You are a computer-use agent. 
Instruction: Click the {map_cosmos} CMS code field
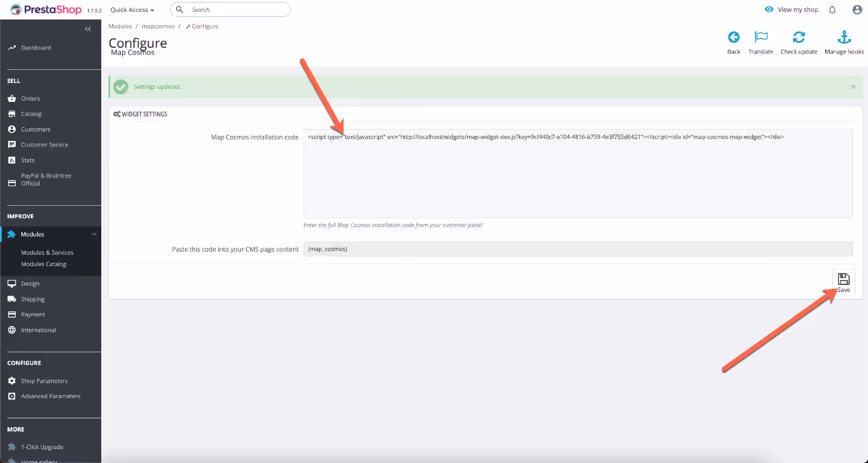pos(578,249)
